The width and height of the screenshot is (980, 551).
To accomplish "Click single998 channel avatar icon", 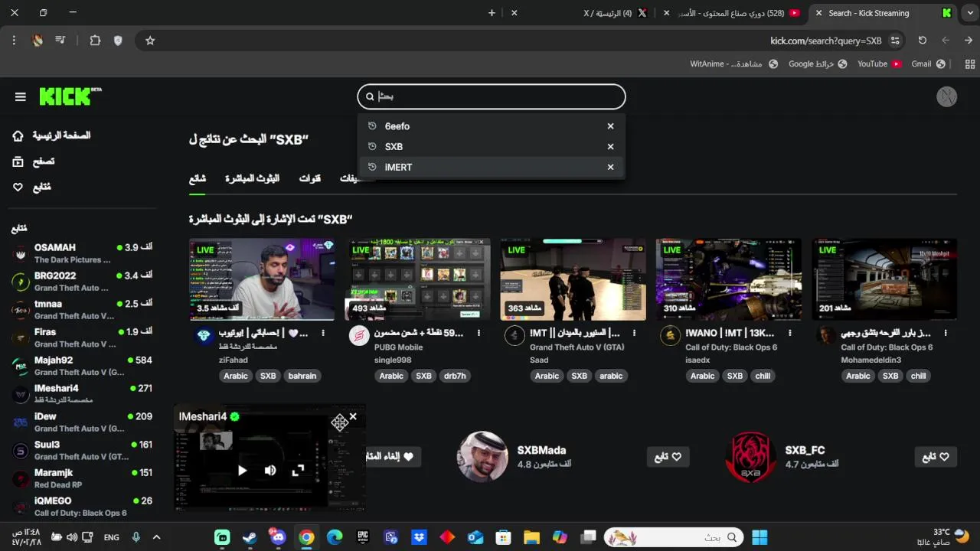I will point(359,336).
